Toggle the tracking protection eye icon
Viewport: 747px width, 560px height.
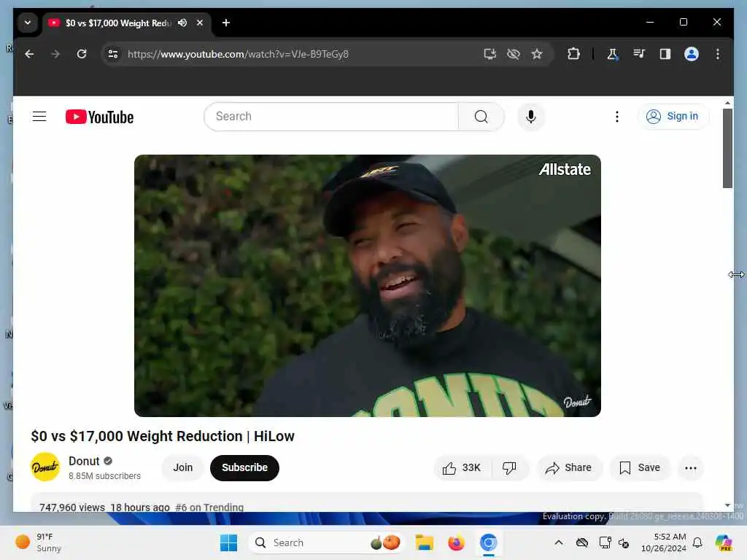(x=514, y=54)
